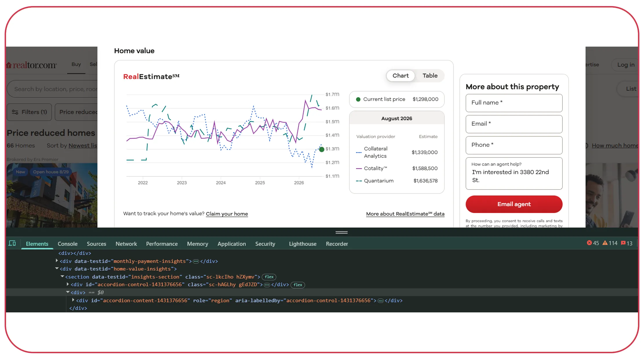Click the Filters sliders icon
This screenshot has width=644, height=359.
[x=15, y=112]
